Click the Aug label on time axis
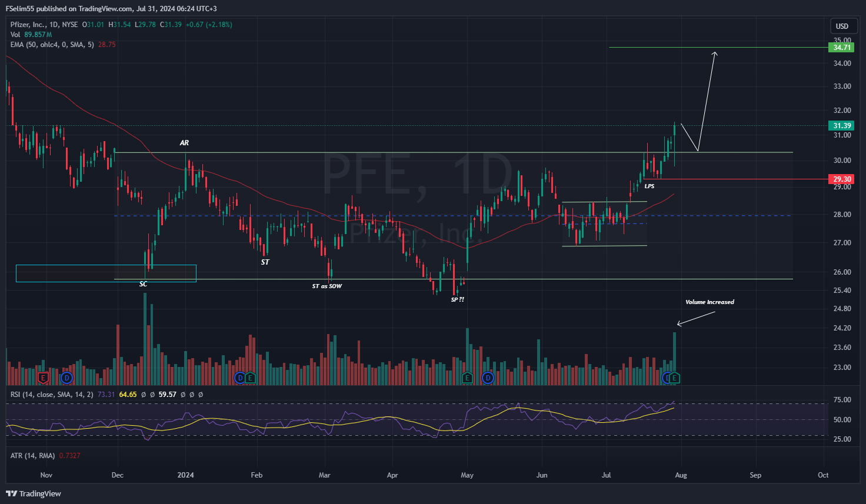 [681, 475]
